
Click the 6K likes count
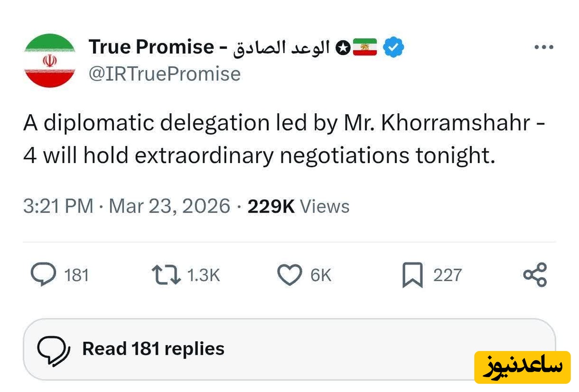[321, 275]
